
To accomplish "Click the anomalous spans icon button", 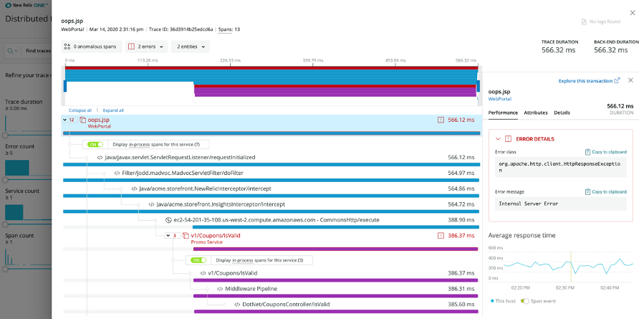I will [92, 47].
